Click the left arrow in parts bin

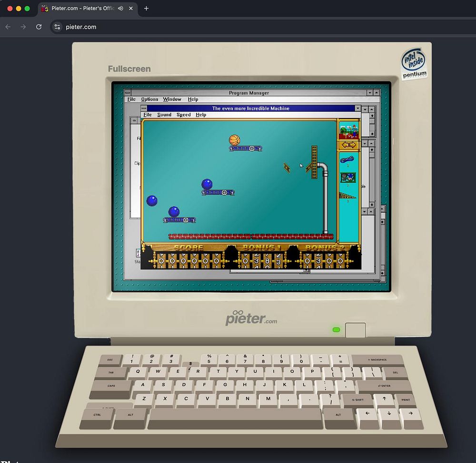click(345, 145)
